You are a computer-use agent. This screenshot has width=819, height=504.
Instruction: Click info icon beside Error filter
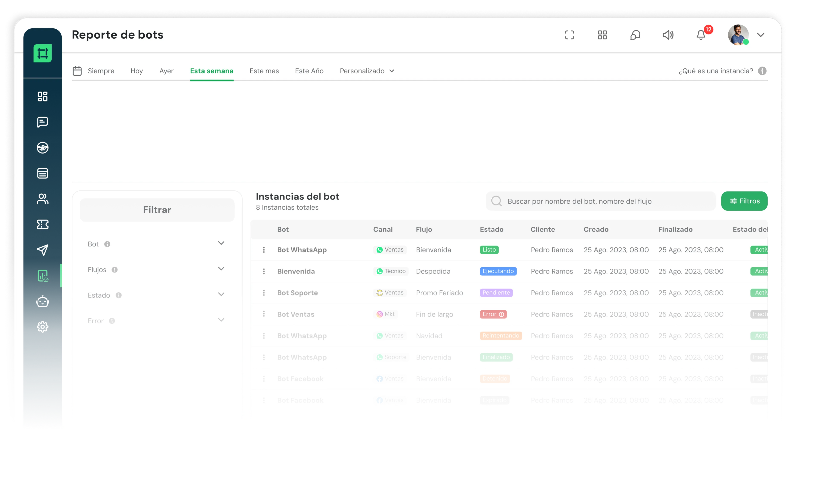[x=112, y=321]
